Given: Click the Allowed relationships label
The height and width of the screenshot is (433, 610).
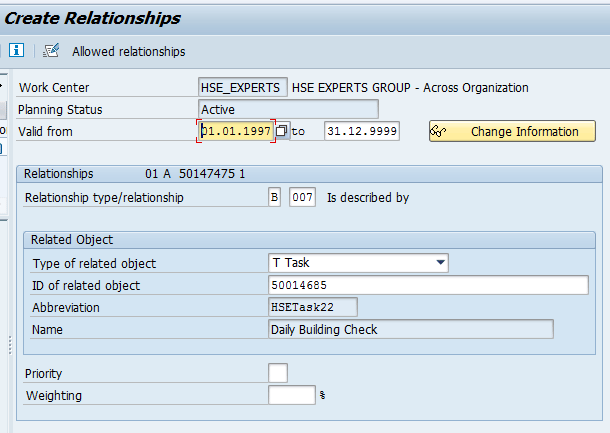Looking at the screenshot, I should pos(128,51).
